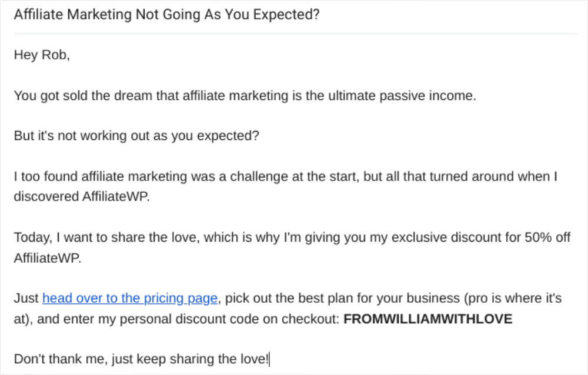588x375 pixels.
Task: Click the word 'Just' before the link
Action: tap(26, 298)
